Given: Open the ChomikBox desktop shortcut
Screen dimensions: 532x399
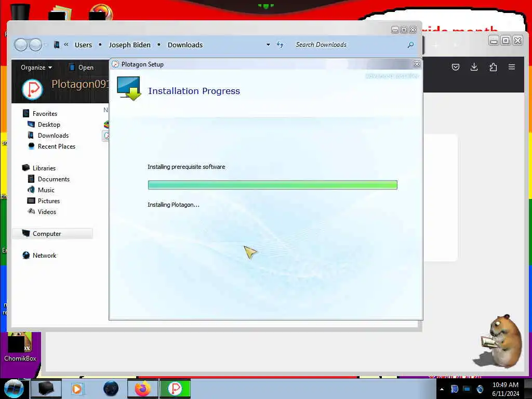Looking at the screenshot, I should click(20, 348).
